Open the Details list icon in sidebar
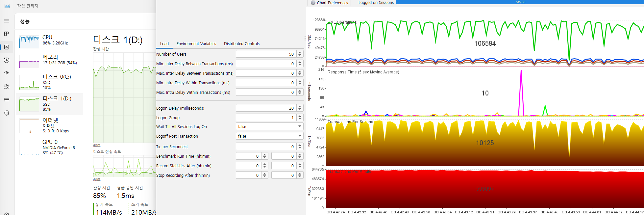644x215 pixels. pos(7,100)
